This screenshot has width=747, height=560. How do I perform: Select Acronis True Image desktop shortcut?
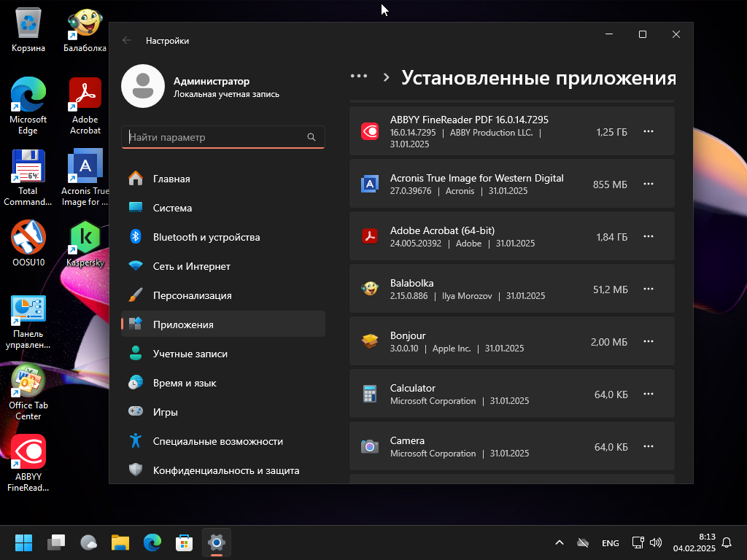click(x=85, y=177)
